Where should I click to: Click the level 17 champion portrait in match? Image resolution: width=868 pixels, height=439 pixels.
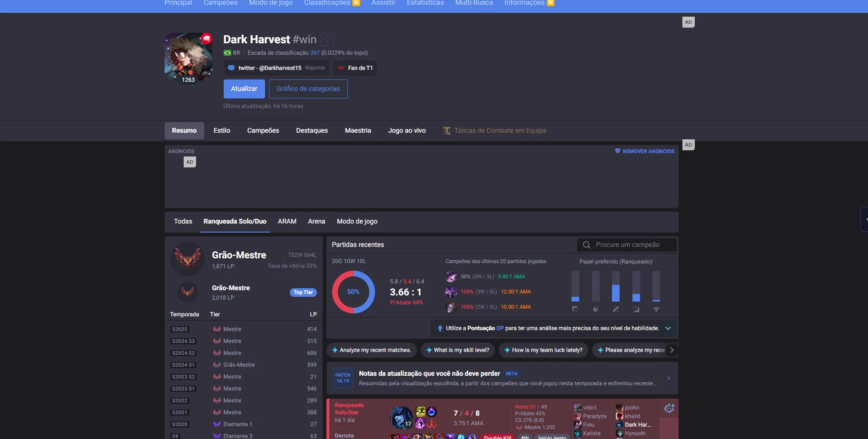[x=401, y=418]
